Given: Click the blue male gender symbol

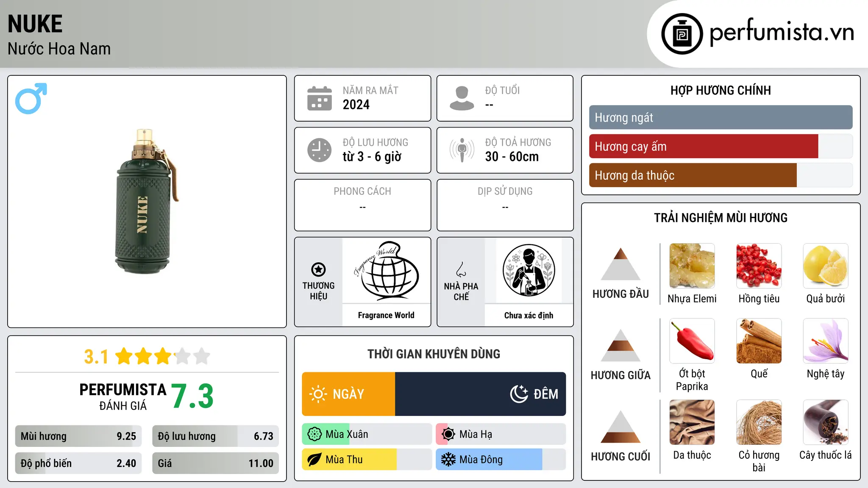Looking at the screenshot, I should click(x=31, y=98).
